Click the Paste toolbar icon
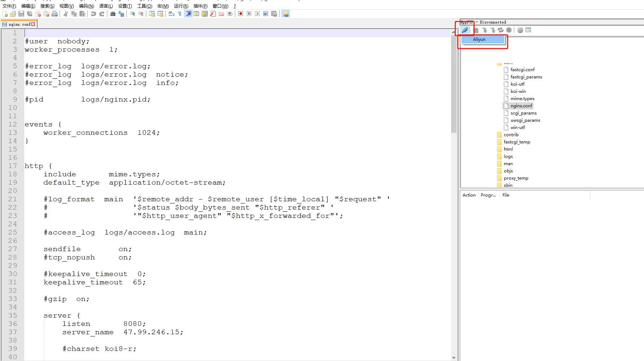Viewport: 644px width, 361px height. tap(82, 14)
